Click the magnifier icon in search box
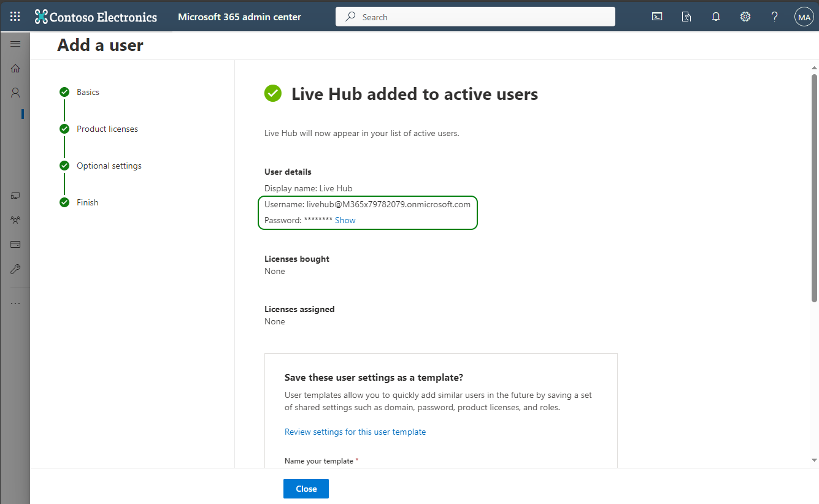This screenshot has height=504, width=819. (x=351, y=17)
